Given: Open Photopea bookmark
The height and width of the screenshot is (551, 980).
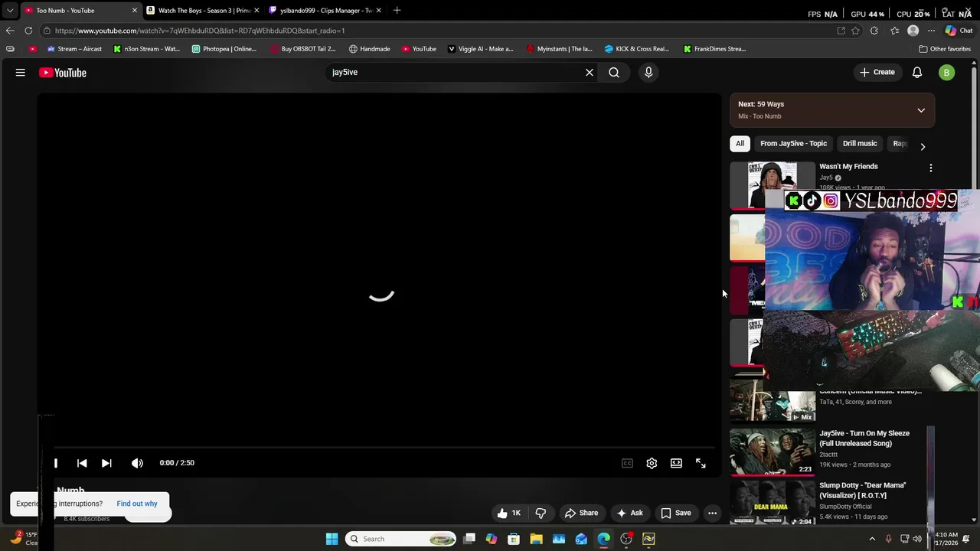Looking at the screenshot, I should pos(224,49).
